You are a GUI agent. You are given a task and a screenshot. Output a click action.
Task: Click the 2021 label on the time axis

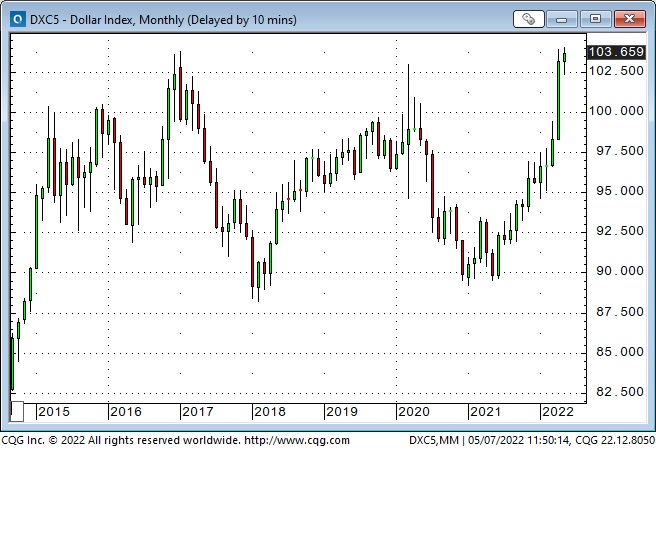click(486, 412)
